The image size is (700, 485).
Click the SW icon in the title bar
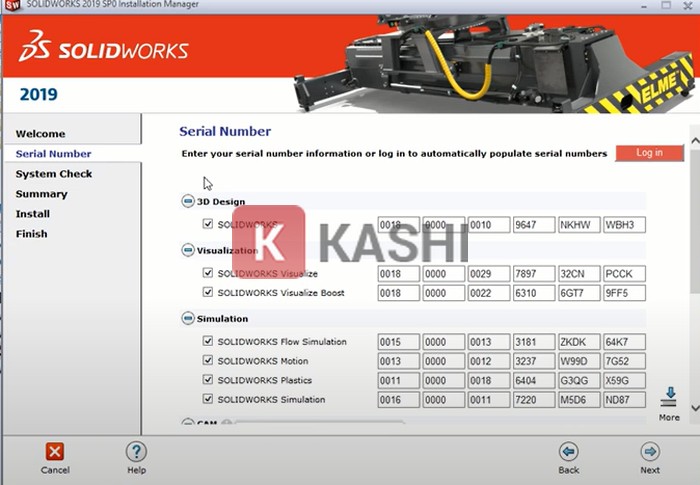pyautogui.click(x=12, y=5)
